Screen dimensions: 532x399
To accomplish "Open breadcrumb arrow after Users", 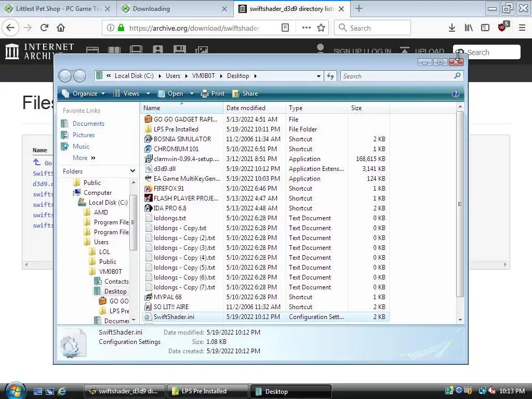I will tap(187, 76).
